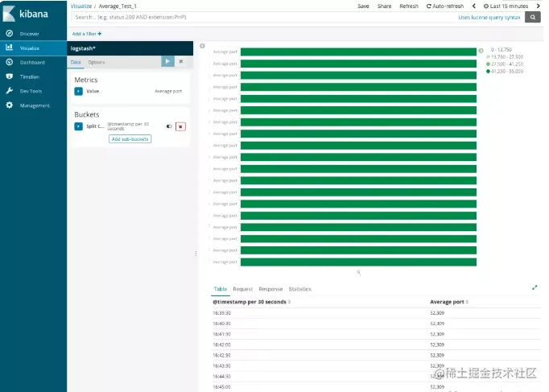Screen dimensions: 549x392
Task: Disable the Split Chart aggregation toggle
Action: (169, 126)
